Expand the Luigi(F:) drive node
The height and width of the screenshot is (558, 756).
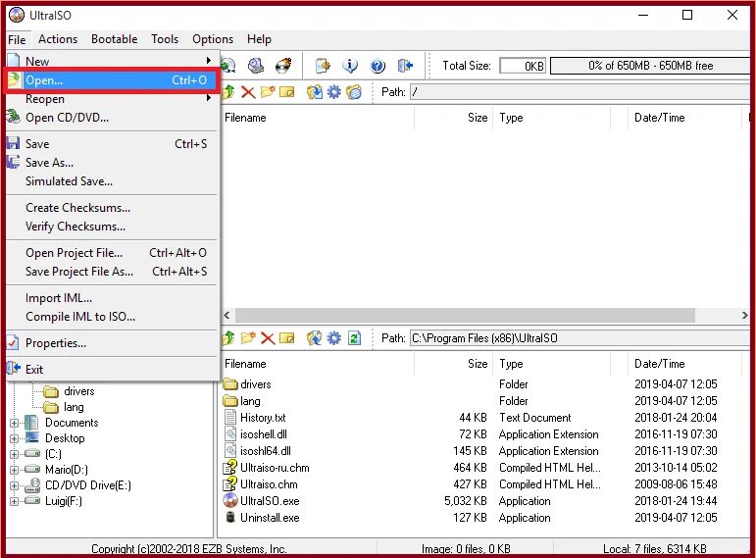point(15,501)
